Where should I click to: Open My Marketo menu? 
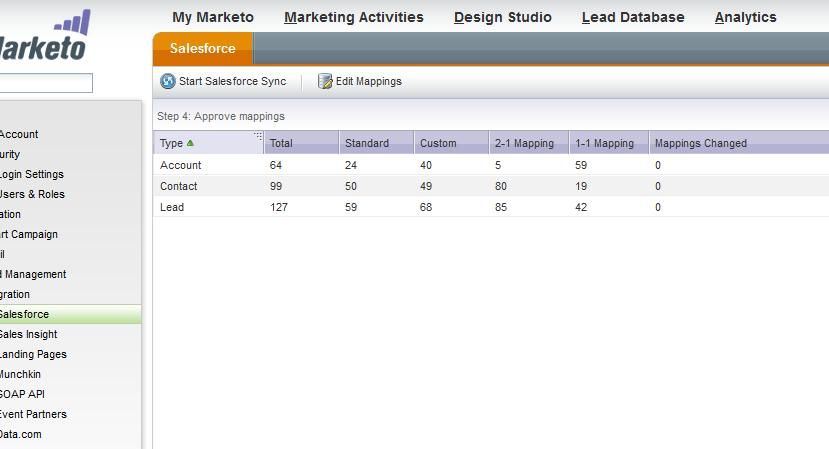click(213, 17)
